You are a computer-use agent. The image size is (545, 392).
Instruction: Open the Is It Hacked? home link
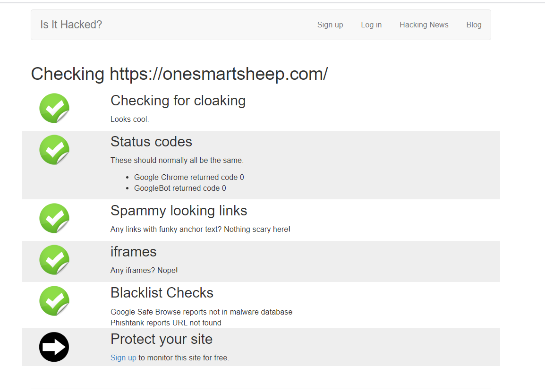click(71, 25)
